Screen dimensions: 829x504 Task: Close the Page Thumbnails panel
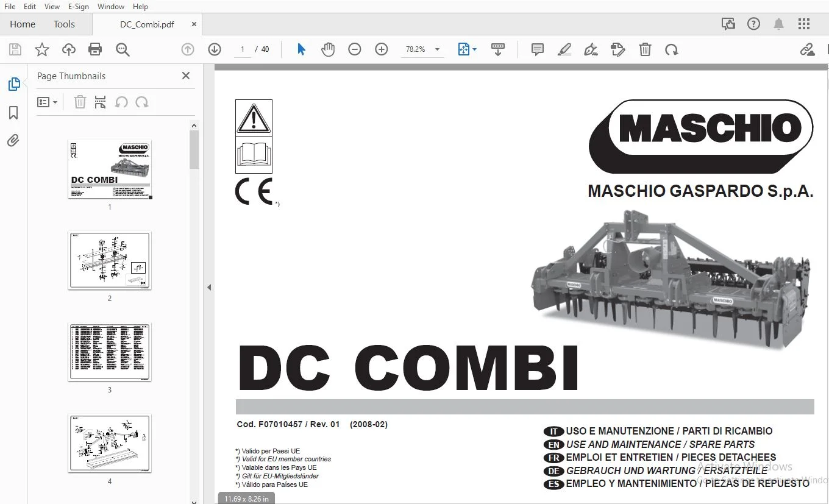click(186, 76)
